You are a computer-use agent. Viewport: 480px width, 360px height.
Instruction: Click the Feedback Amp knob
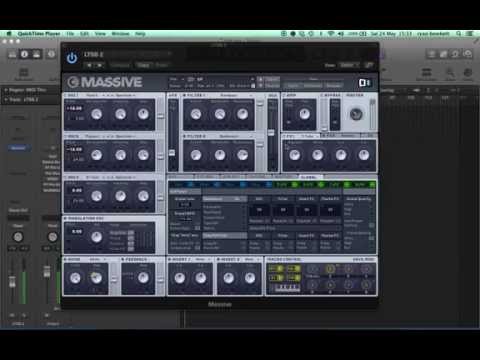click(143, 278)
